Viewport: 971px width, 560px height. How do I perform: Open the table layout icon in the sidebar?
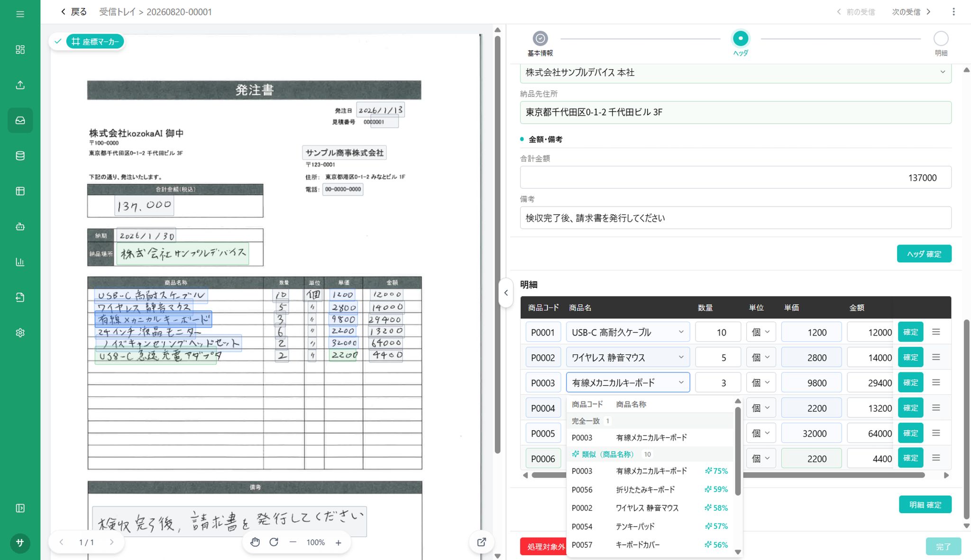[x=20, y=191]
